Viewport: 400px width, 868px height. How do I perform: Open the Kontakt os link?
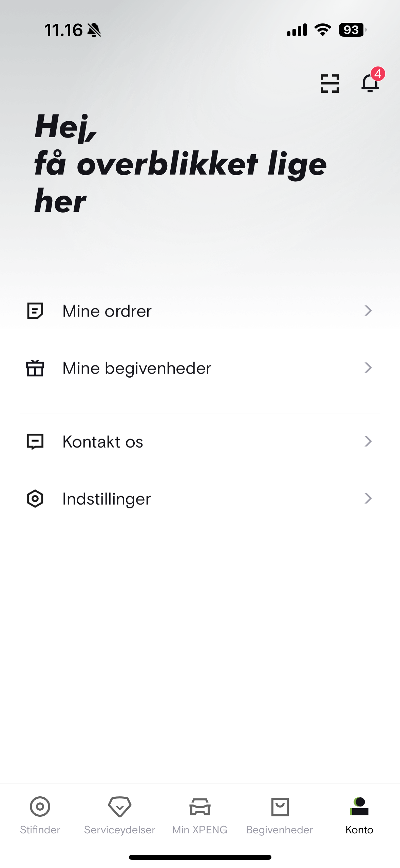coord(103,442)
